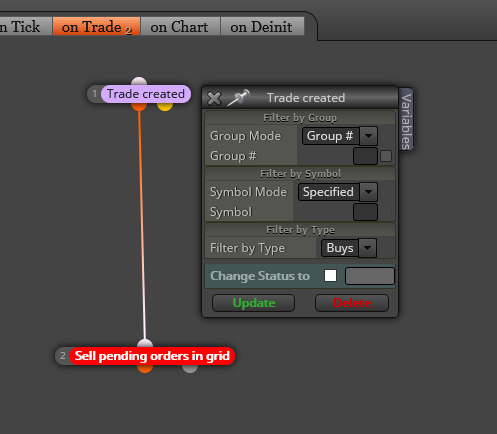Toggle checkbox beside Filter by Type dropdown
Image resolution: width=497 pixels, height=434 pixels.
(385, 248)
